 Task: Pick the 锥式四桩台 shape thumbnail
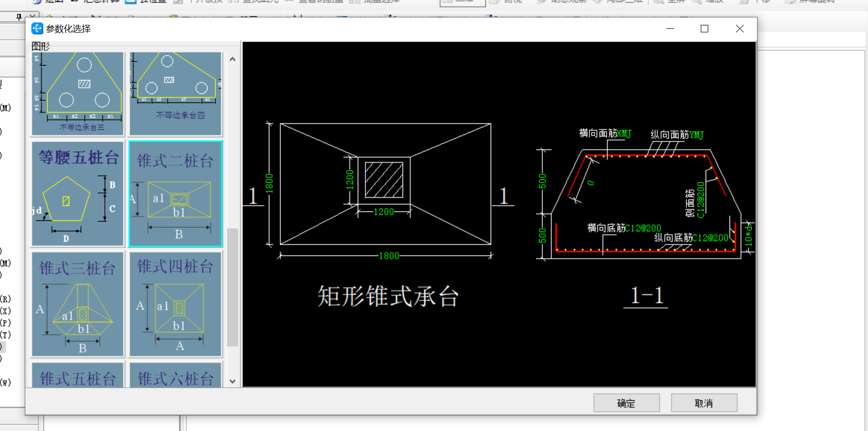tap(176, 304)
